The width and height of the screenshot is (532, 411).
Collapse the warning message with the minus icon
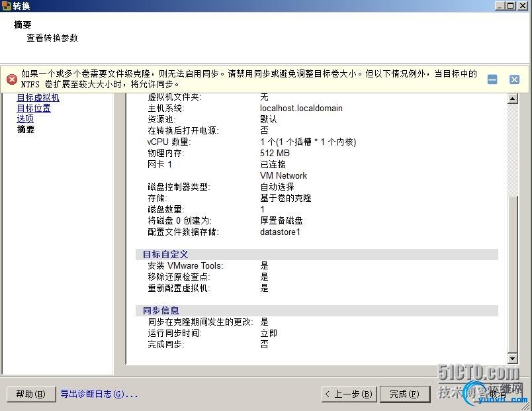492,78
